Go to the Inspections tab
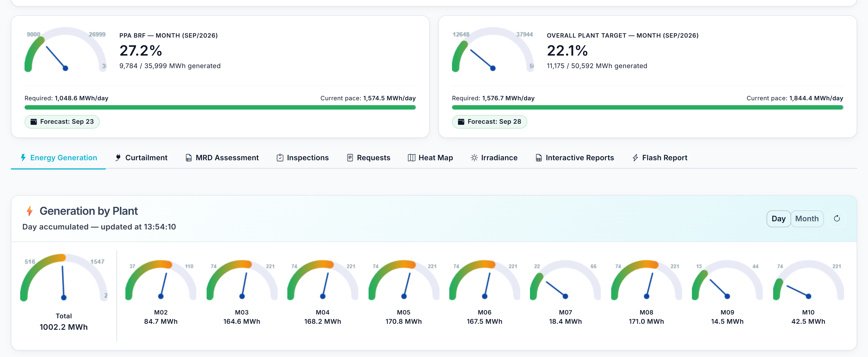Viewport: 868px width, 357px height. coord(303,158)
